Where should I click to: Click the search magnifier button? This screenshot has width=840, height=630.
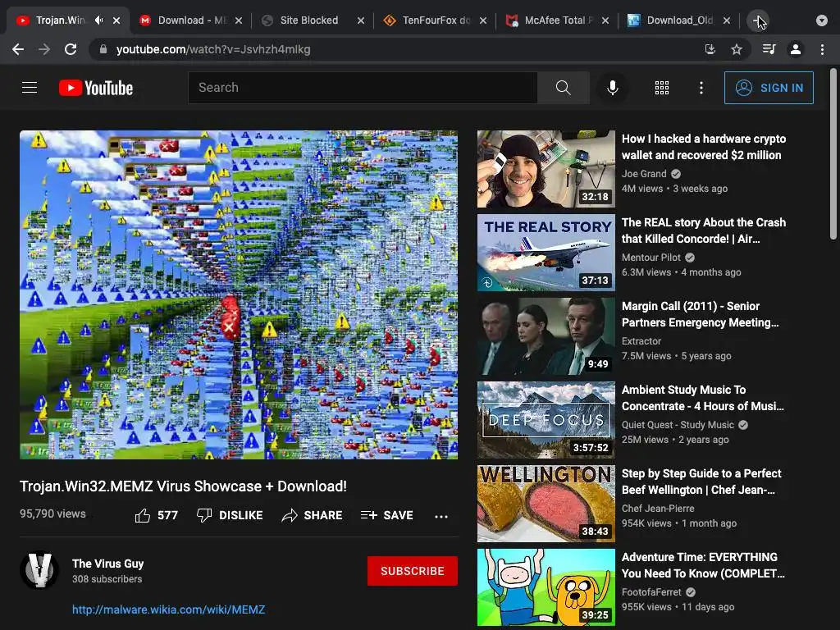click(x=563, y=87)
